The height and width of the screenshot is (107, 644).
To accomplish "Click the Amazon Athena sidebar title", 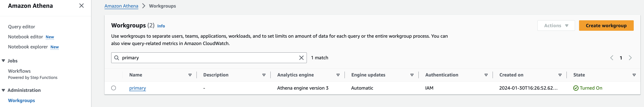I will pyautogui.click(x=30, y=6).
